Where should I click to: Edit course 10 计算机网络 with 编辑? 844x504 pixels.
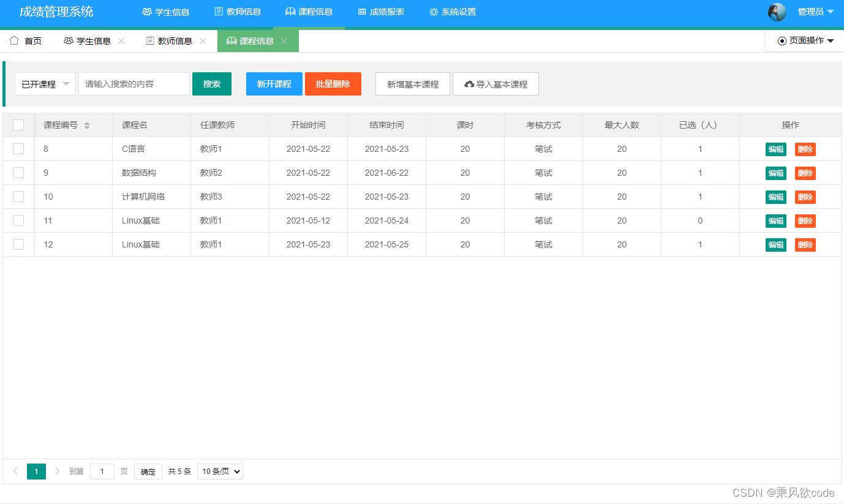point(776,197)
